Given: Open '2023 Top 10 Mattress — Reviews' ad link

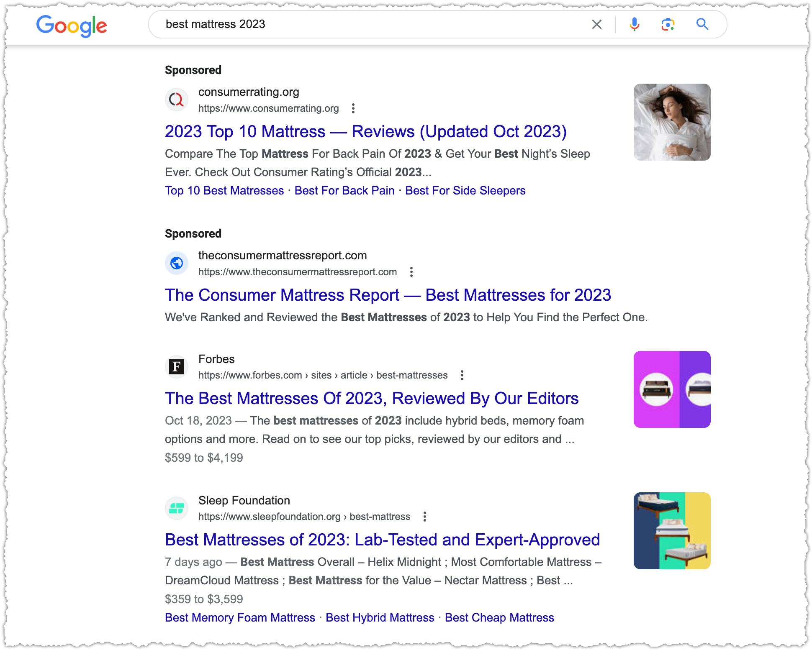Looking at the screenshot, I should click(366, 131).
